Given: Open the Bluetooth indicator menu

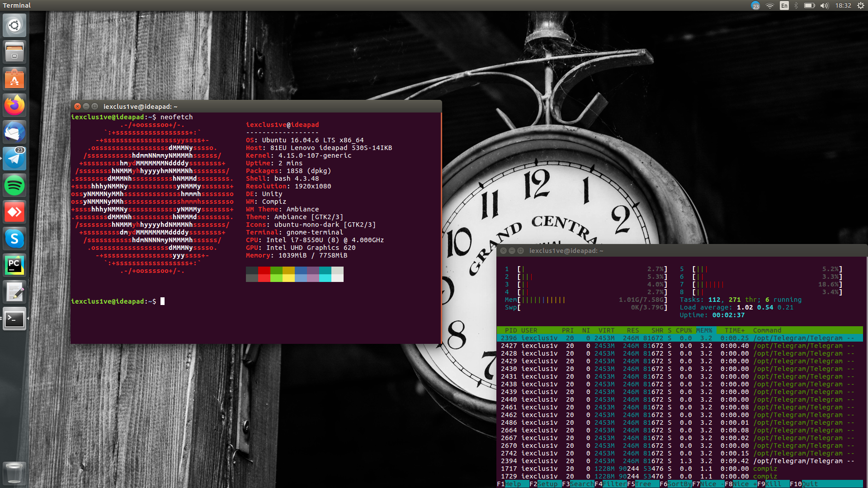Looking at the screenshot, I should (796, 5).
